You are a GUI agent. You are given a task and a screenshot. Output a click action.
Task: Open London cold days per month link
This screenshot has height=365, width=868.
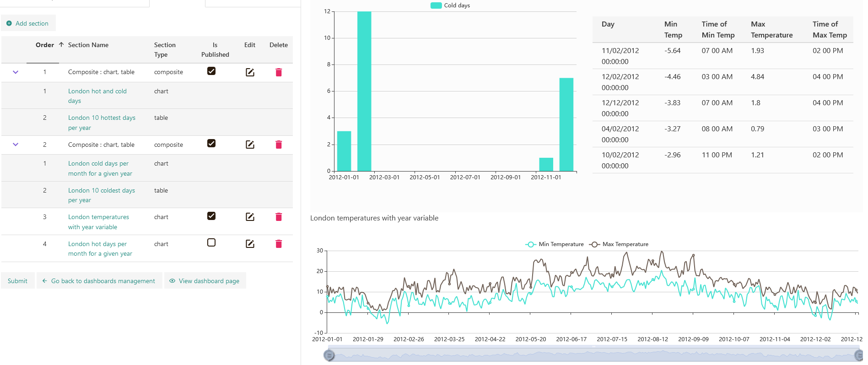point(100,168)
